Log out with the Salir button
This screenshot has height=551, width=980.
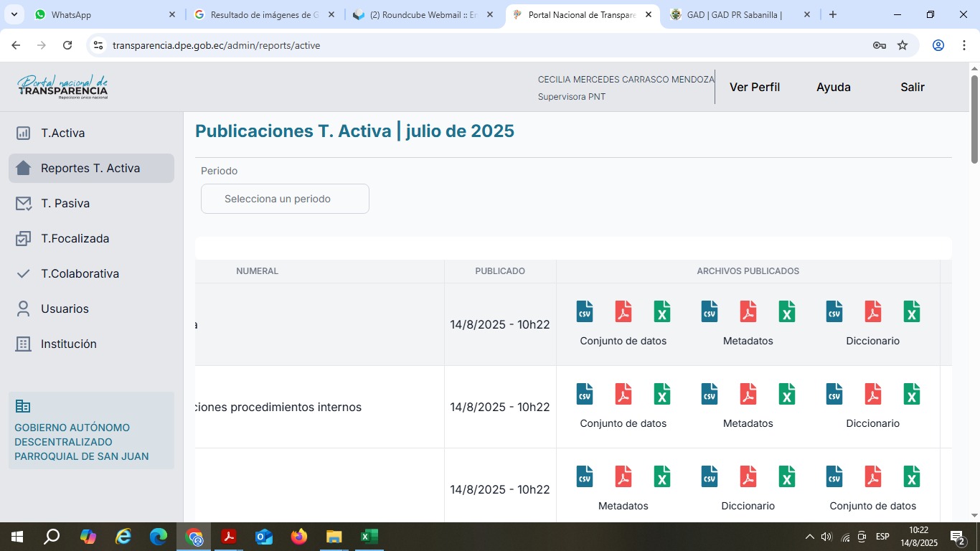tap(912, 87)
